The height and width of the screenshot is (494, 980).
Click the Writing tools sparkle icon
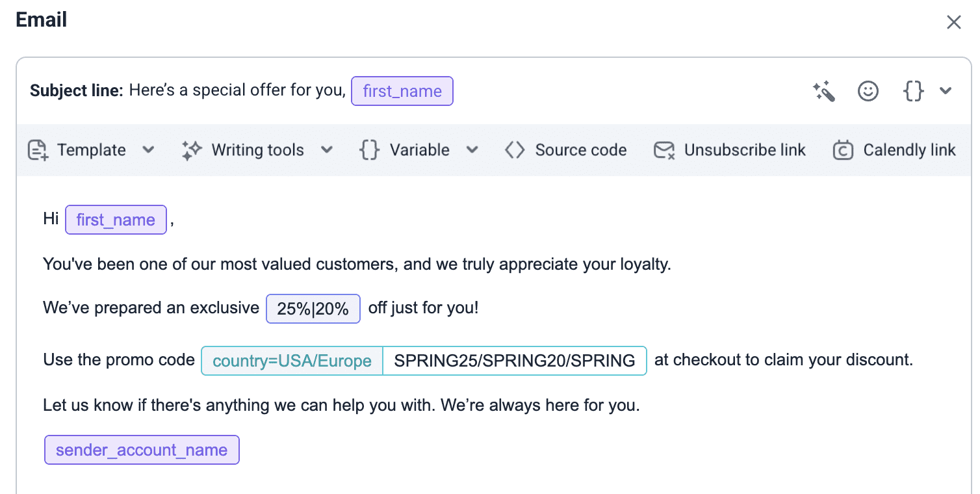coord(192,150)
